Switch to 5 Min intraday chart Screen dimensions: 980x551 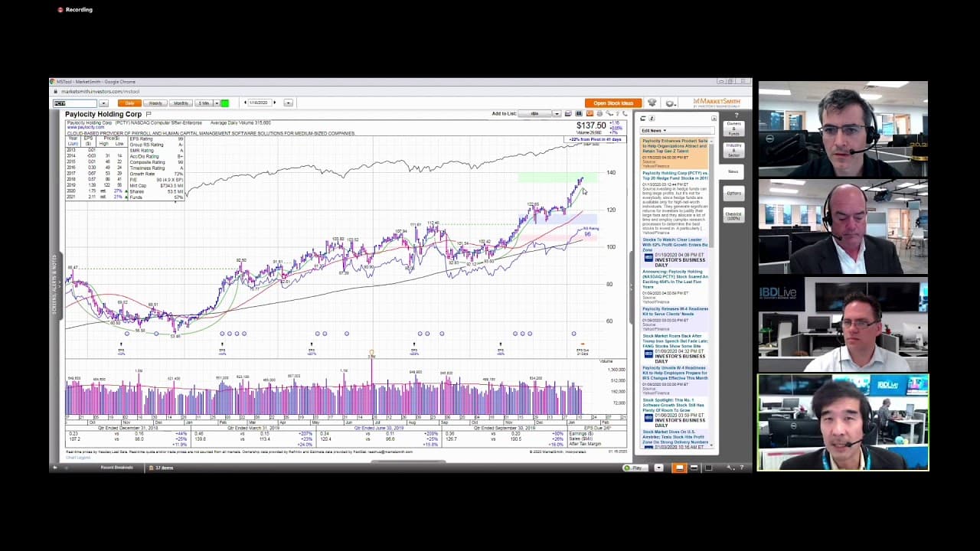coord(204,103)
